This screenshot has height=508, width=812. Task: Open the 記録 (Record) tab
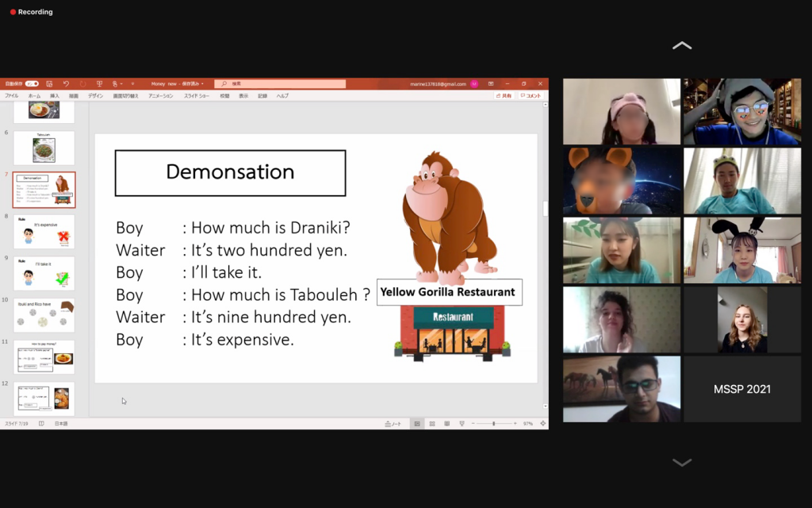(x=262, y=96)
